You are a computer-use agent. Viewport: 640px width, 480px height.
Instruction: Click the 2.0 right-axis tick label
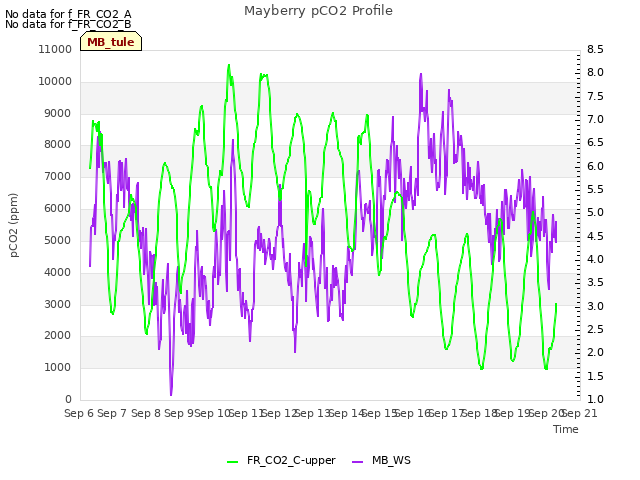[595, 353]
